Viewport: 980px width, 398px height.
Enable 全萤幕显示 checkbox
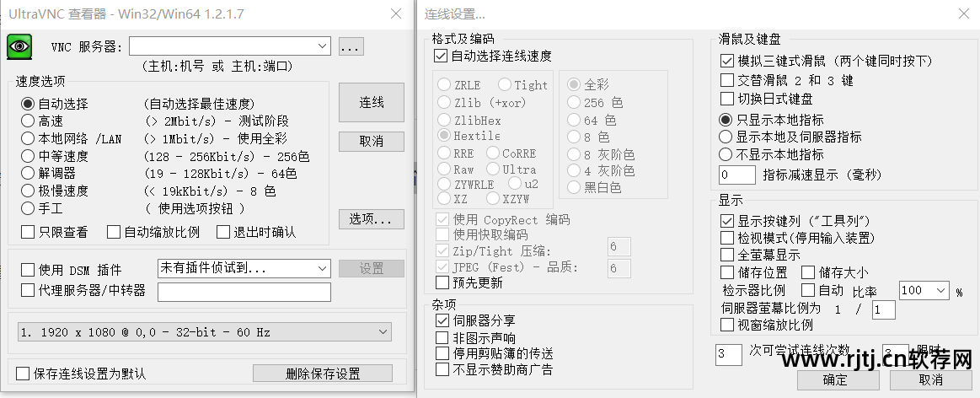point(727,255)
